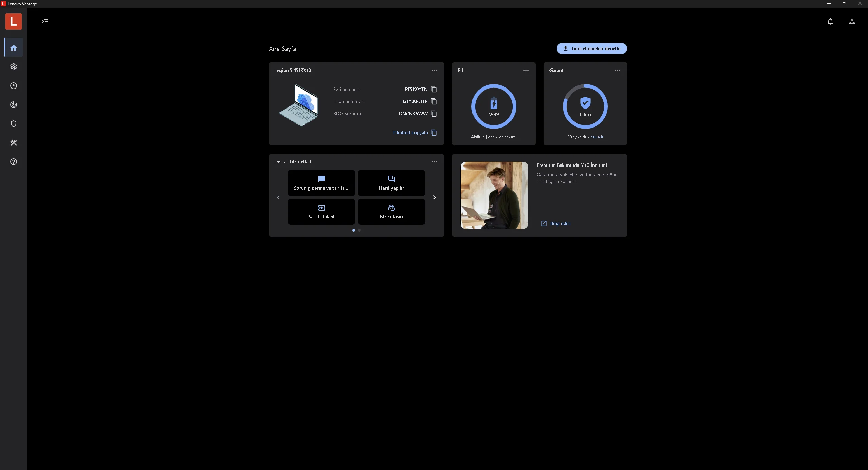The image size is (868, 470).
Task: Go to Ana Sayfa home tab
Action: 14,48
